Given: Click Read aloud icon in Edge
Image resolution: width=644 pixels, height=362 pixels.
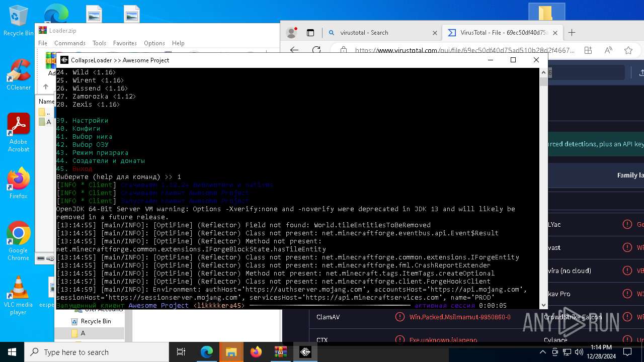Looking at the screenshot, I should (x=608, y=50).
